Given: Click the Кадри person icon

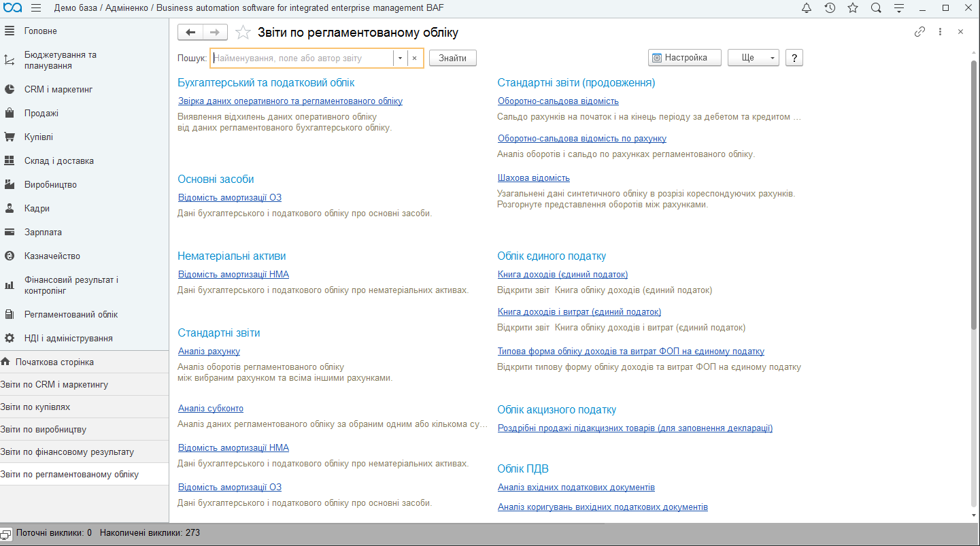Looking at the screenshot, I should click(10, 208).
